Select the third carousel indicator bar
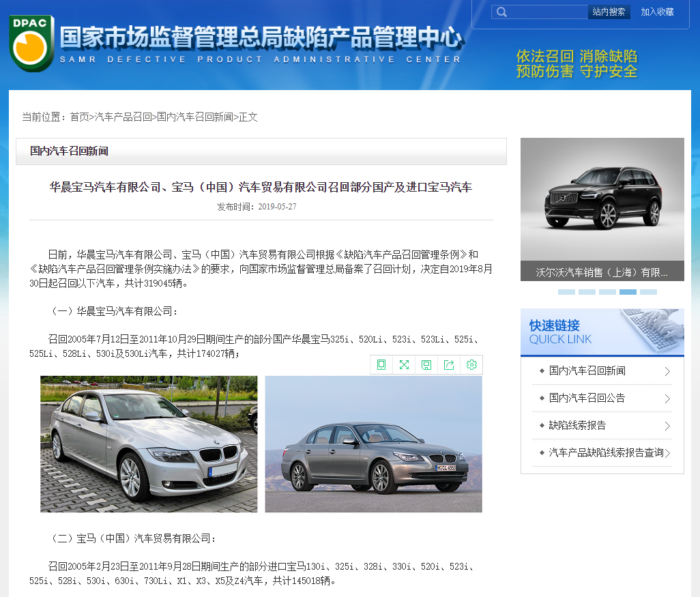700x597 pixels. pyautogui.click(x=608, y=292)
